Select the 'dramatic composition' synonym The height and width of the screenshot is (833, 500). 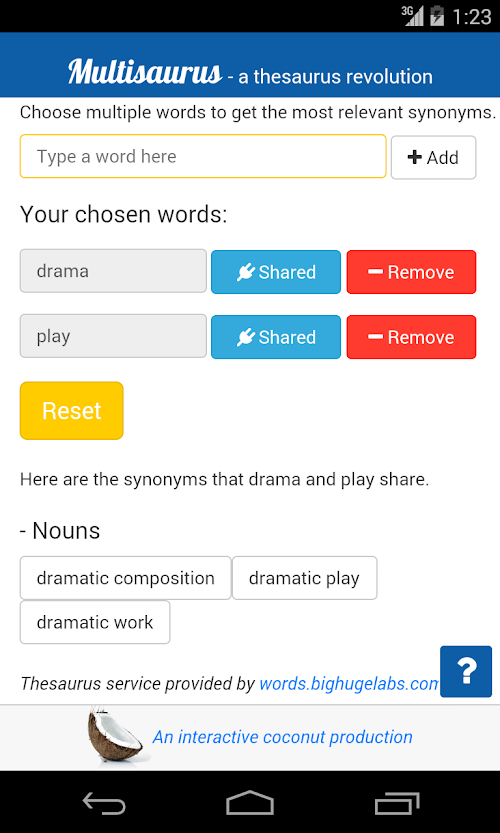click(125, 578)
